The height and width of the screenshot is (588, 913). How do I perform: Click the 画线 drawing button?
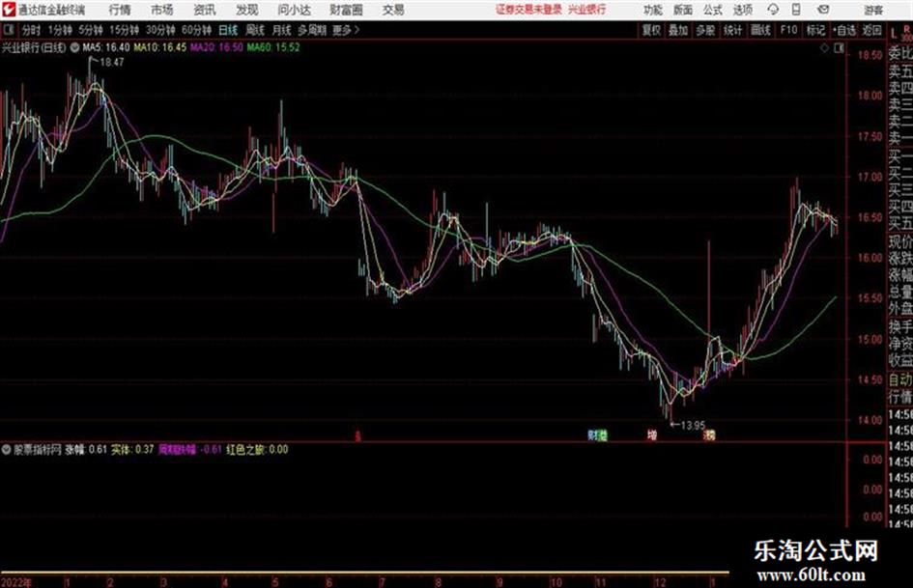pyautogui.click(x=760, y=30)
